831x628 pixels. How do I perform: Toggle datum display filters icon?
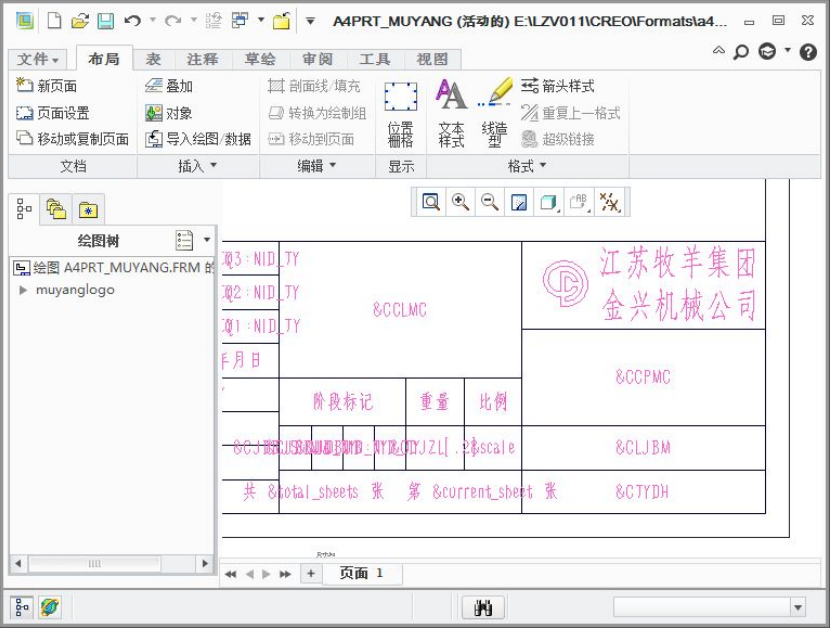pos(609,202)
